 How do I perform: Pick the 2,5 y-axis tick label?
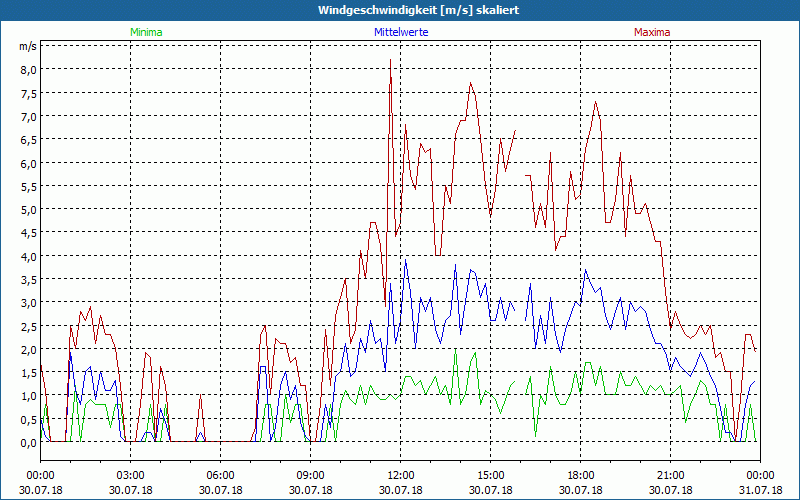point(26,326)
